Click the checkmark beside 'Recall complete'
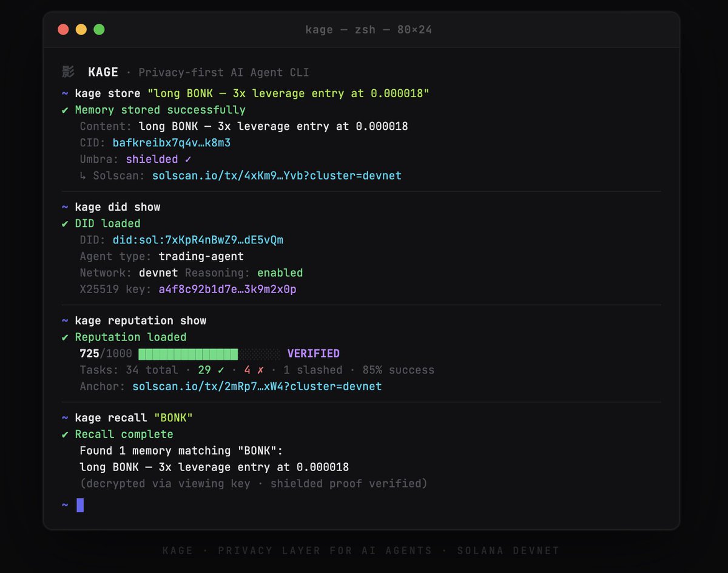Screen dimensions: 728x573 point(66,434)
